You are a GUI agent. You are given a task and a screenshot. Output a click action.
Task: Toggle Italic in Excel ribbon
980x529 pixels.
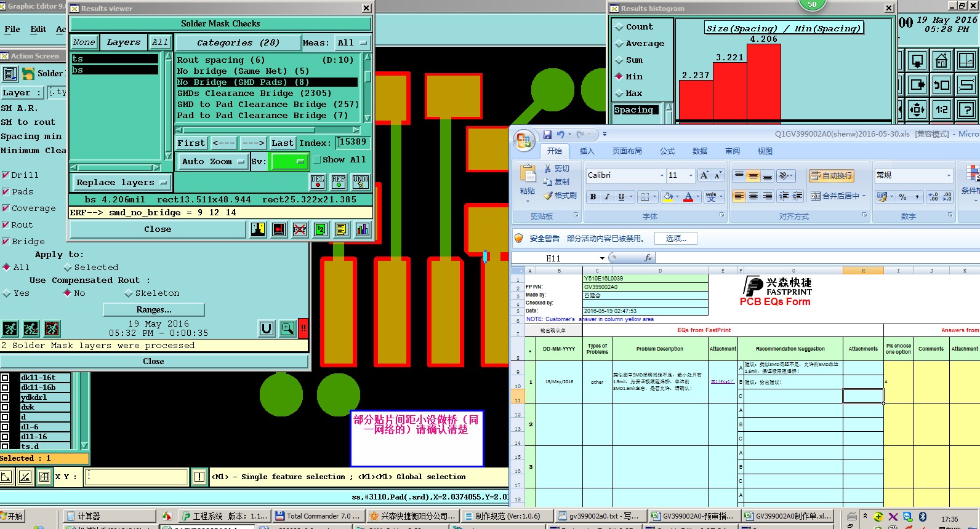point(607,197)
